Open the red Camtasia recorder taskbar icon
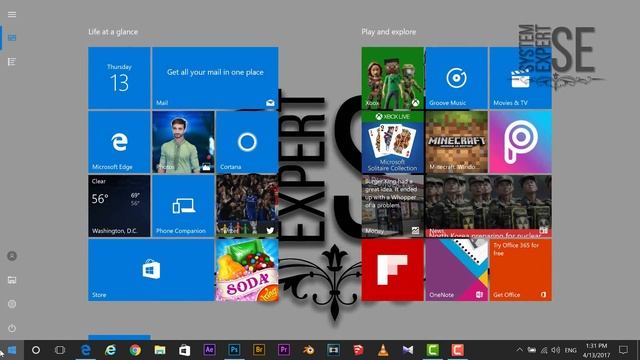640x360 pixels. [x=458, y=350]
